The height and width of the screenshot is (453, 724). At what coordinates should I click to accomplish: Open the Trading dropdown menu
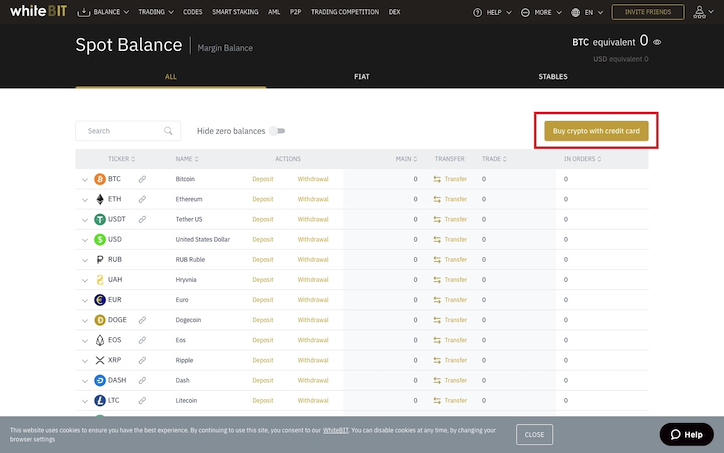tap(156, 12)
